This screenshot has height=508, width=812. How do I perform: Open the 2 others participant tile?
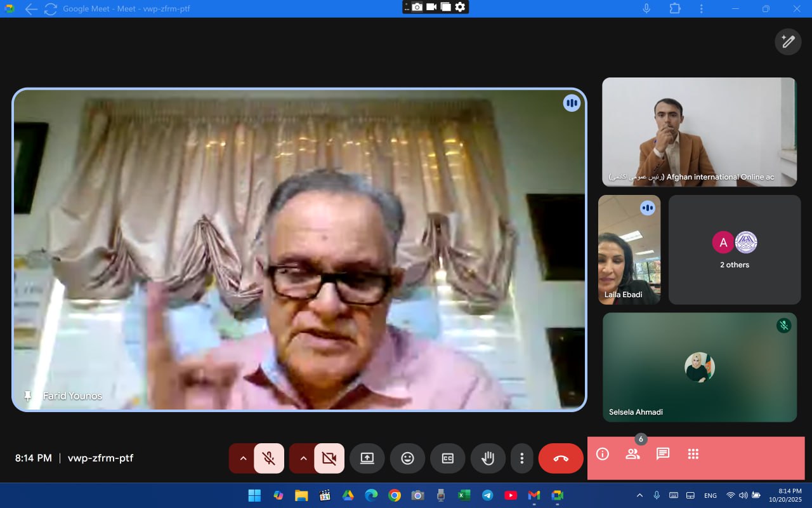coord(734,250)
